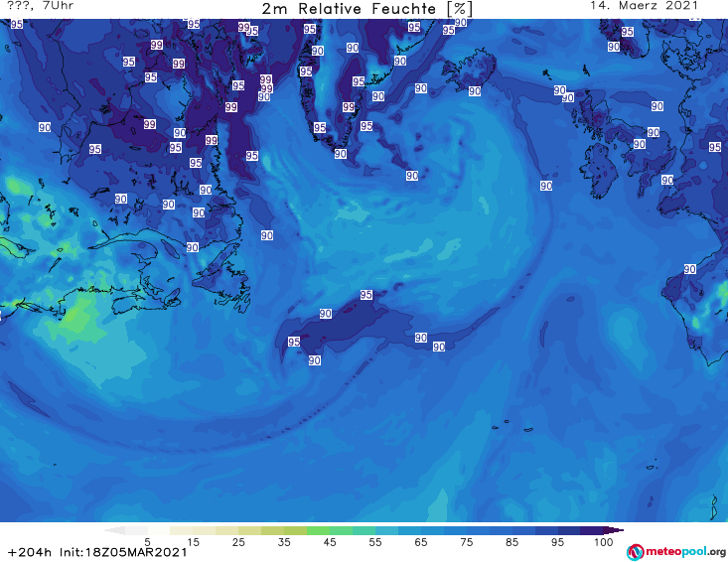Pick the green legend swatch between 45 and 55

pos(341,530)
